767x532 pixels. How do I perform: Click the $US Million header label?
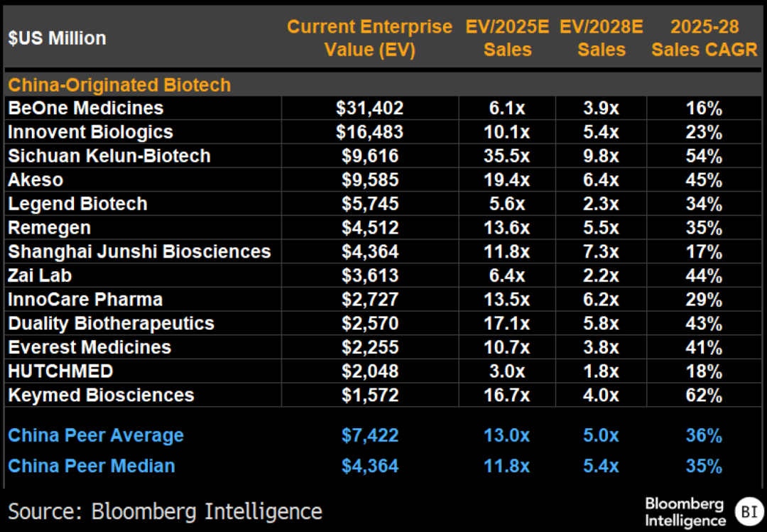(x=57, y=38)
